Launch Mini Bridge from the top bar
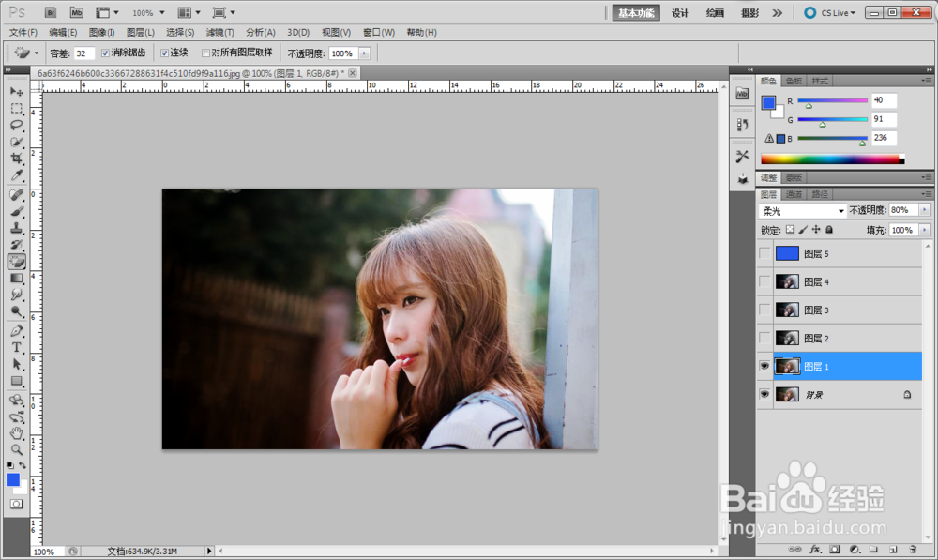Viewport: 938px width, 560px height. coord(76,12)
